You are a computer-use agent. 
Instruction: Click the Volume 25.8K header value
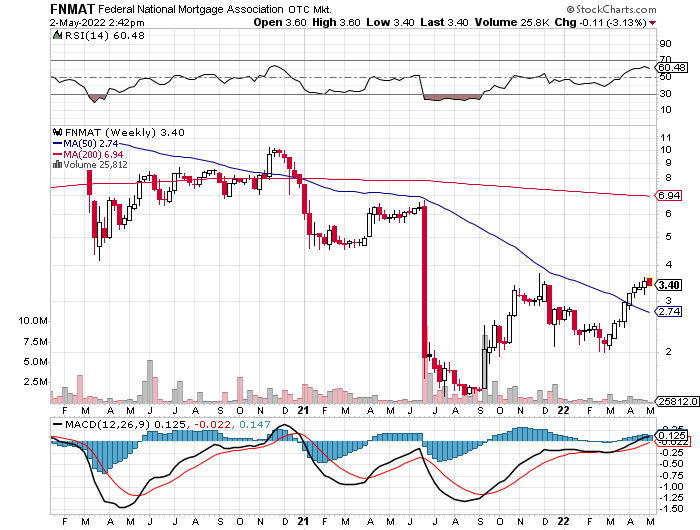[x=512, y=22]
